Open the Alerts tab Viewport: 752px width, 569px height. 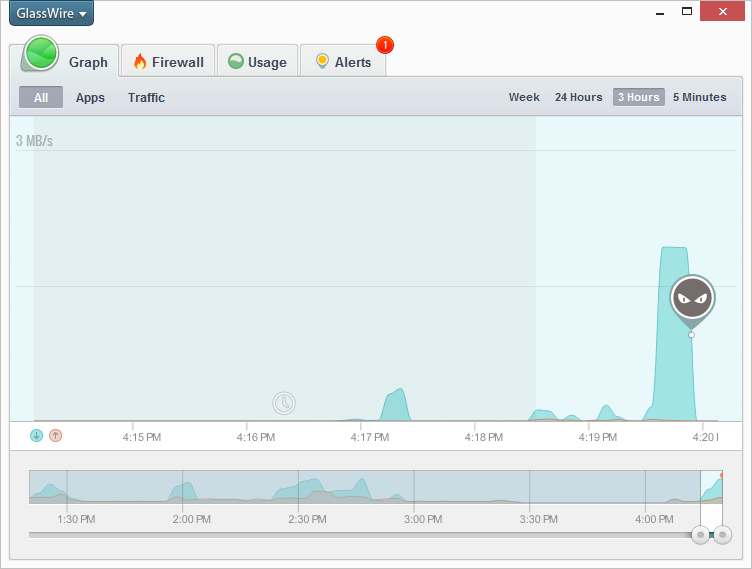[x=343, y=61]
